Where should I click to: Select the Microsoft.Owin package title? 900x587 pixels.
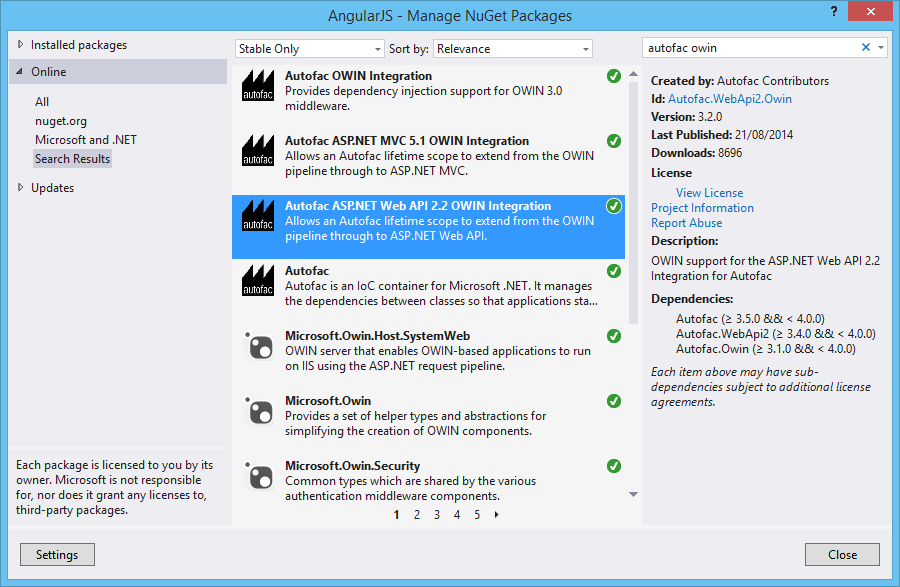pos(328,401)
